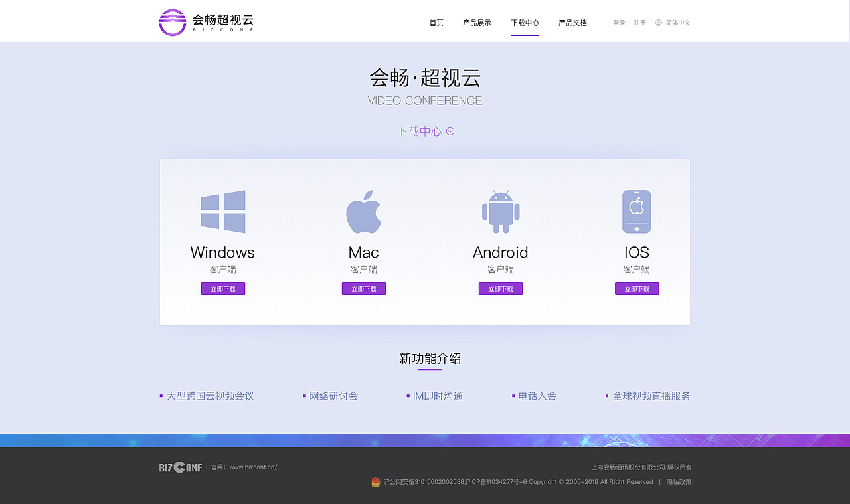Click the 网络研讨会 feature
This screenshot has height=504, width=850.
click(333, 396)
